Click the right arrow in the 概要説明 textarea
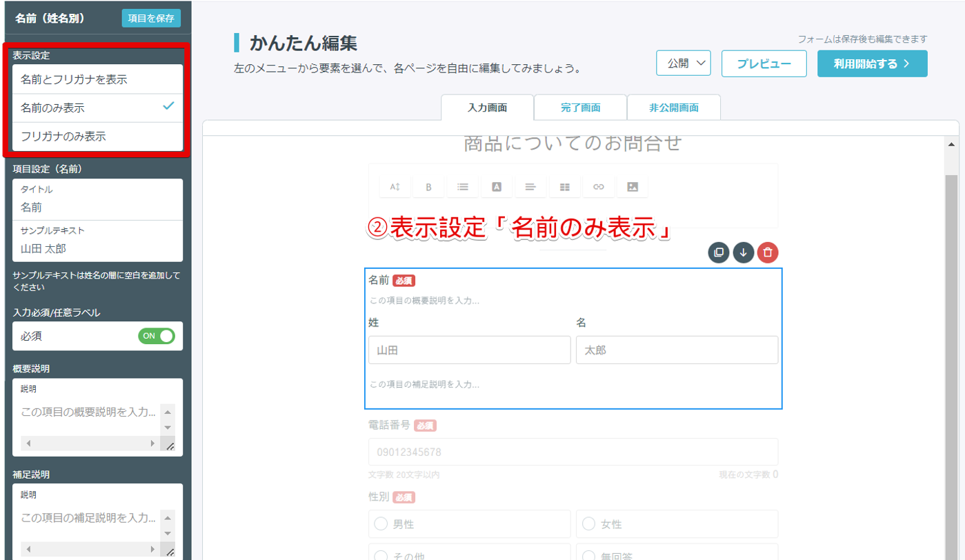Viewport: 965px width, 560px height. [x=152, y=444]
